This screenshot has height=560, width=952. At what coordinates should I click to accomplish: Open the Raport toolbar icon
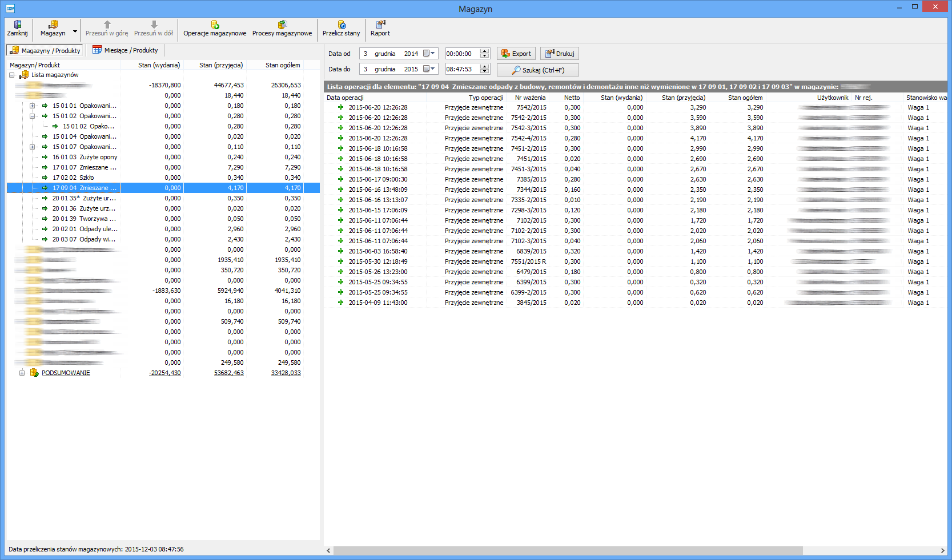point(380,25)
